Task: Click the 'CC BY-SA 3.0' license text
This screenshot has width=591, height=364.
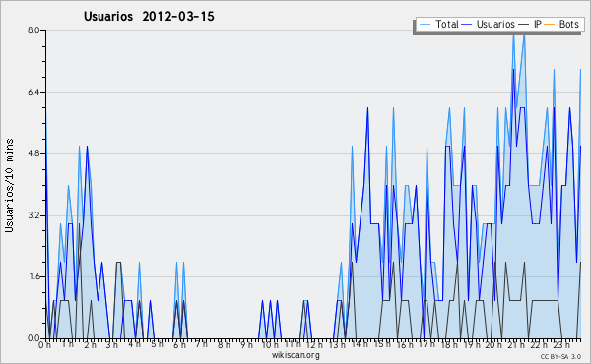Action: 560,356
